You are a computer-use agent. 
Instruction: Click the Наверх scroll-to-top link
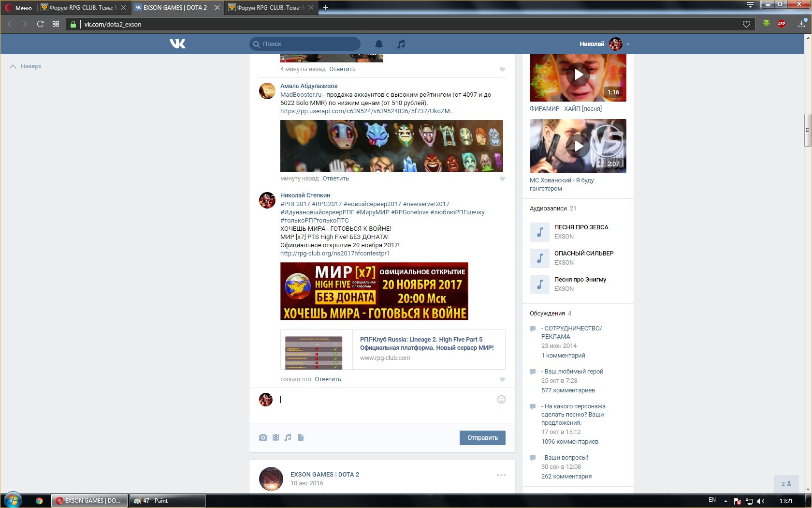[26, 66]
